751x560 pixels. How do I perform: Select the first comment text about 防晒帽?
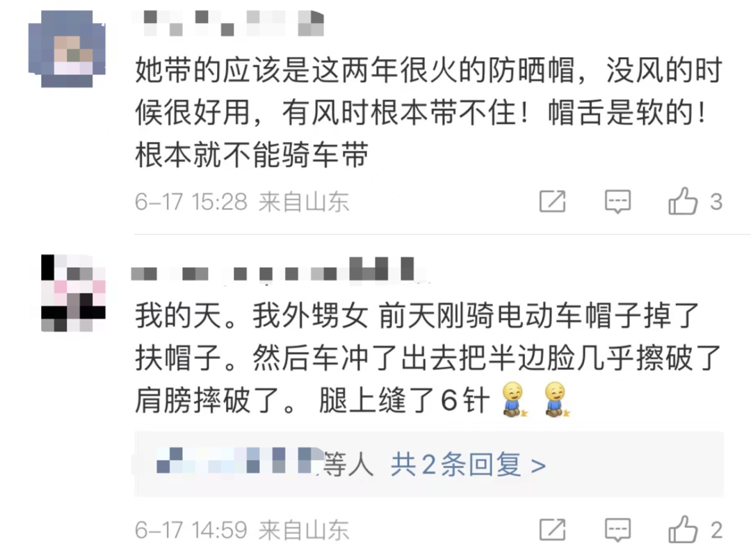[x=428, y=113]
